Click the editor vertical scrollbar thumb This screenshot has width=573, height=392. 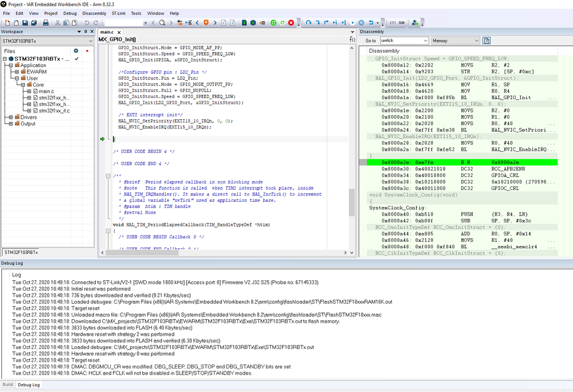pyautogui.click(x=352, y=202)
